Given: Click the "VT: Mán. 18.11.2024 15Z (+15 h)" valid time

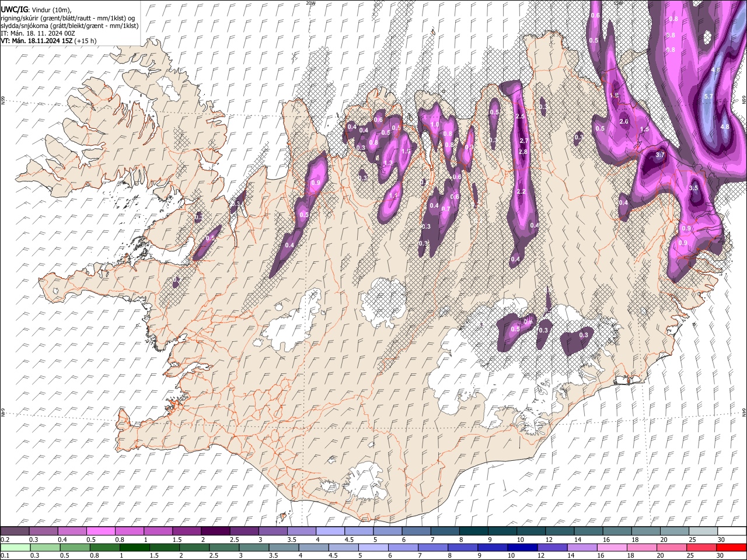Looking at the screenshot, I should pos(49,41).
